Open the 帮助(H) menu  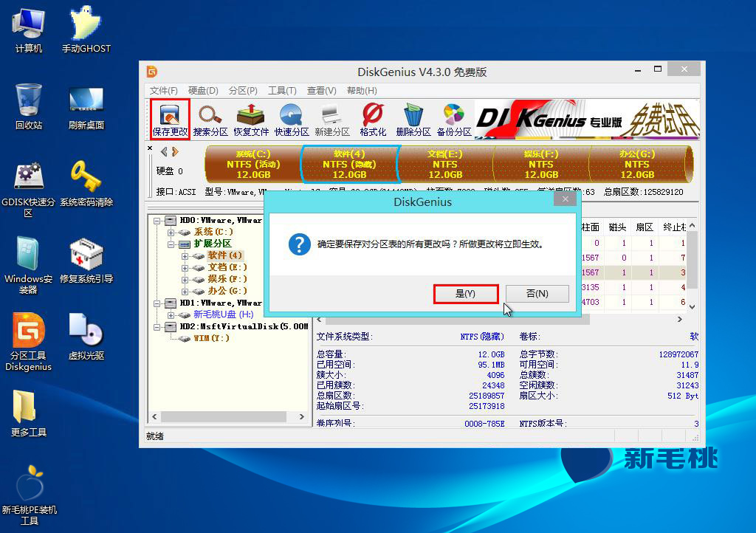(x=362, y=91)
